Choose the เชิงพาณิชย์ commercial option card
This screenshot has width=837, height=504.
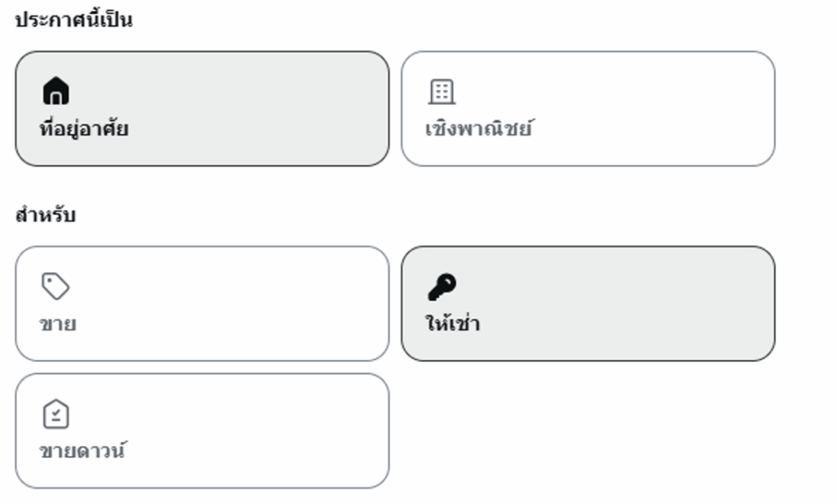tap(588, 109)
